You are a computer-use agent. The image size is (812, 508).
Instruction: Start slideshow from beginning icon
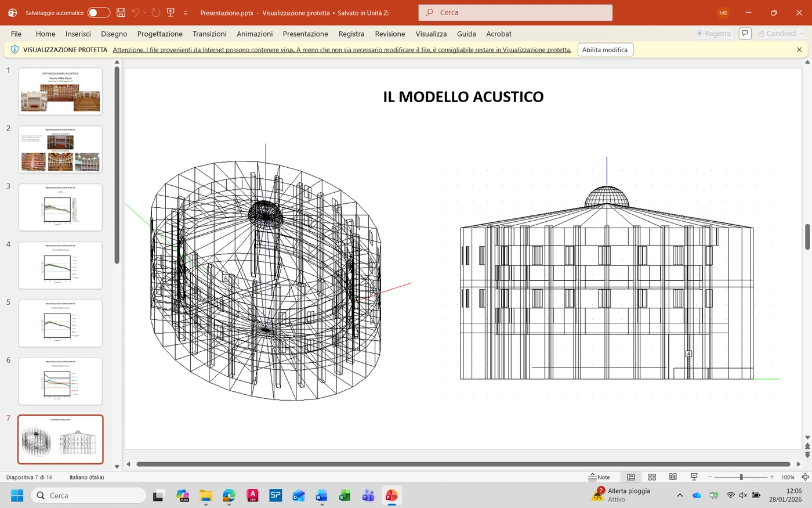pos(171,12)
